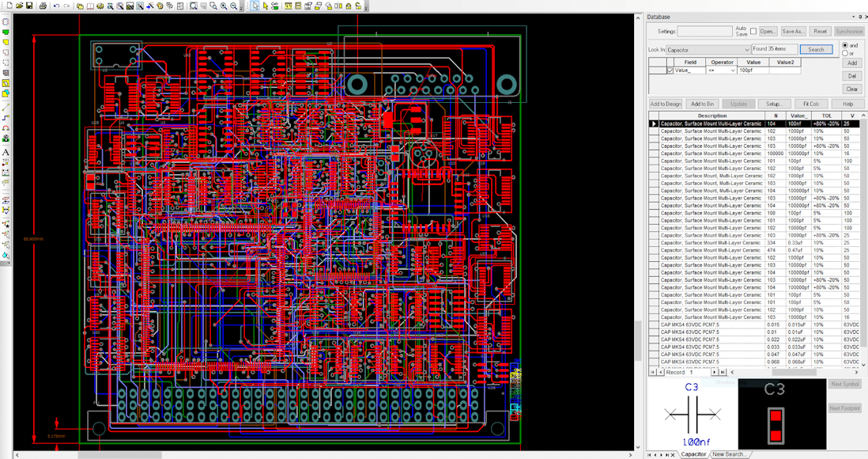
Task: Click the Add search criterion button
Action: point(852,63)
